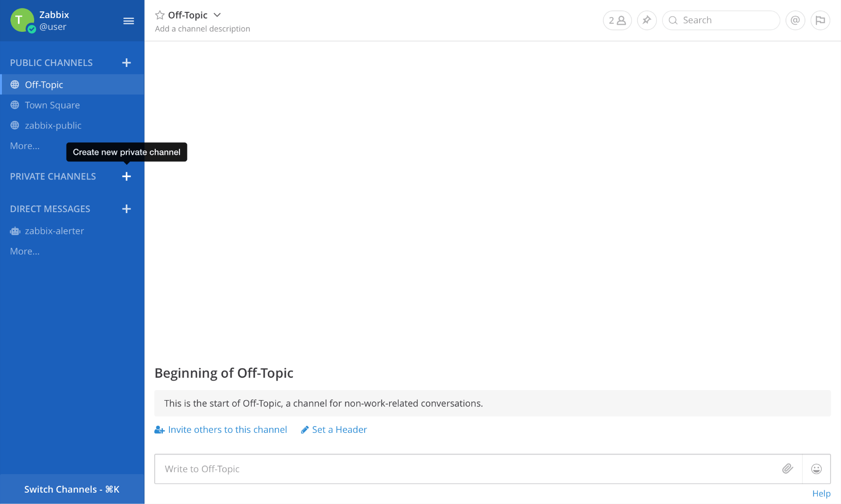
Task: Open the hamburger main menu
Action: coord(128,21)
